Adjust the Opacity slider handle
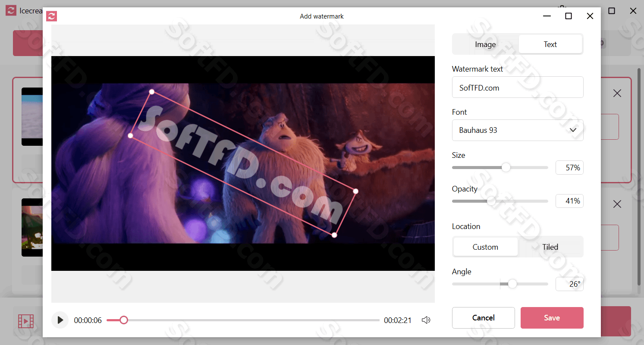 coord(491,201)
